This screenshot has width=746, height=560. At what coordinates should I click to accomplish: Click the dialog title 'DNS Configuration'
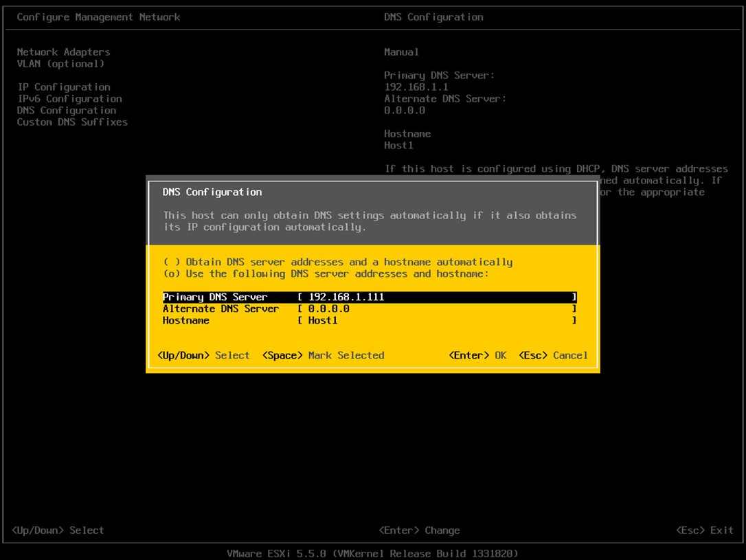[212, 192]
